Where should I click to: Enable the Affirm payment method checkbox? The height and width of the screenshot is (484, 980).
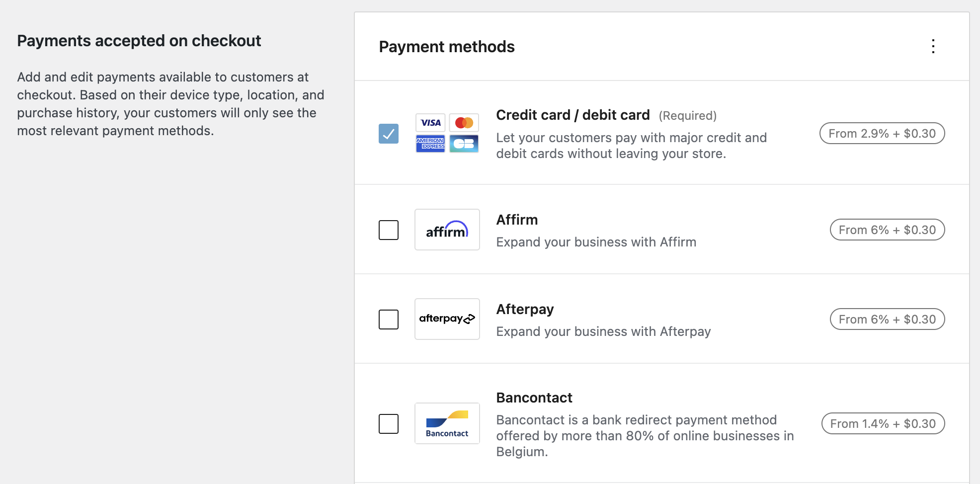pyautogui.click(x=389, y=230)
